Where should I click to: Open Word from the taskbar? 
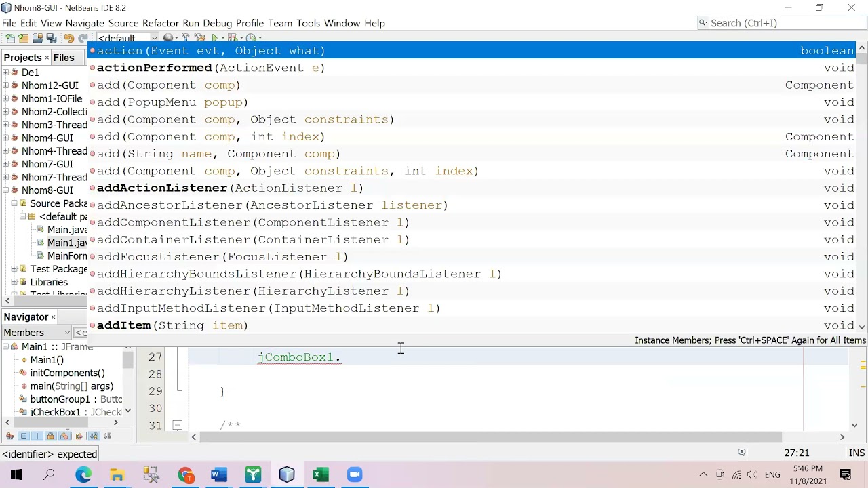pos(219,474)
